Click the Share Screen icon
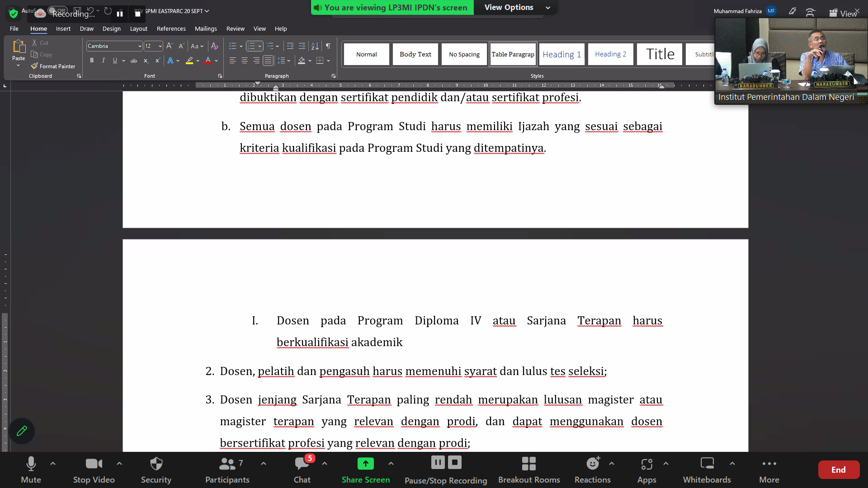 pos(366,464)
